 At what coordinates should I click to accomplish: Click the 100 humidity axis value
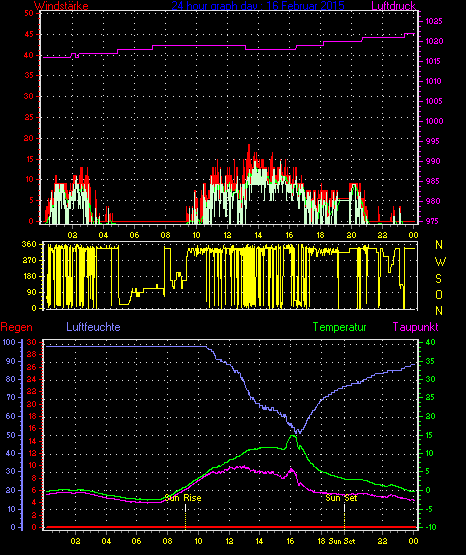[x=9, y=342]
